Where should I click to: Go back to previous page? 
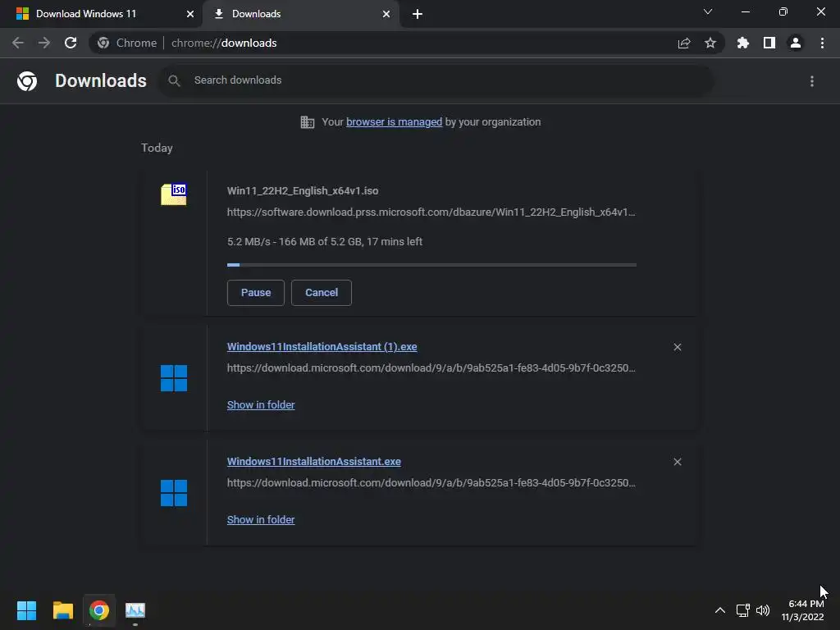(x=18, y=43)
